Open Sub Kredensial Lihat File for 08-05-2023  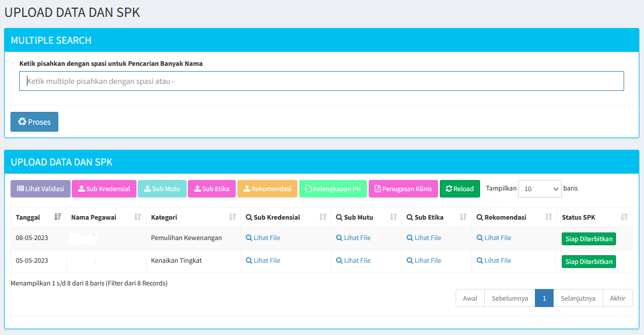(263, 238)
